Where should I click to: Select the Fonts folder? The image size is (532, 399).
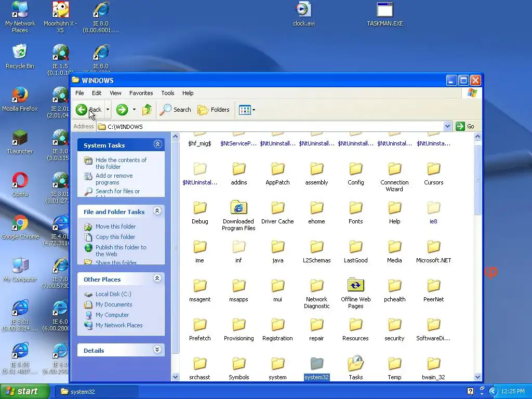(355, 213)
